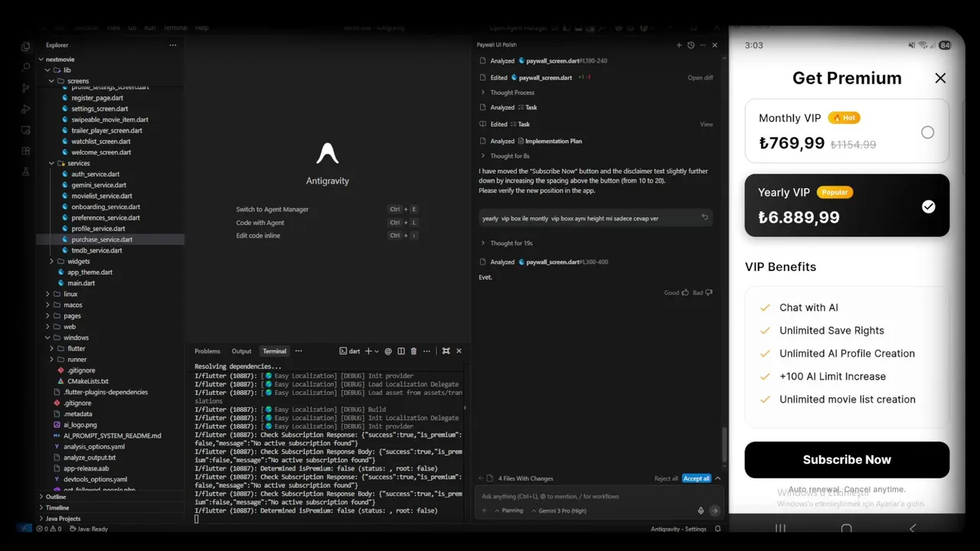Image resolution: width=980 pixels, height=551 pixels.
Task: Open terminal toolbar more actions ellipsis
Action: (426, 351)
